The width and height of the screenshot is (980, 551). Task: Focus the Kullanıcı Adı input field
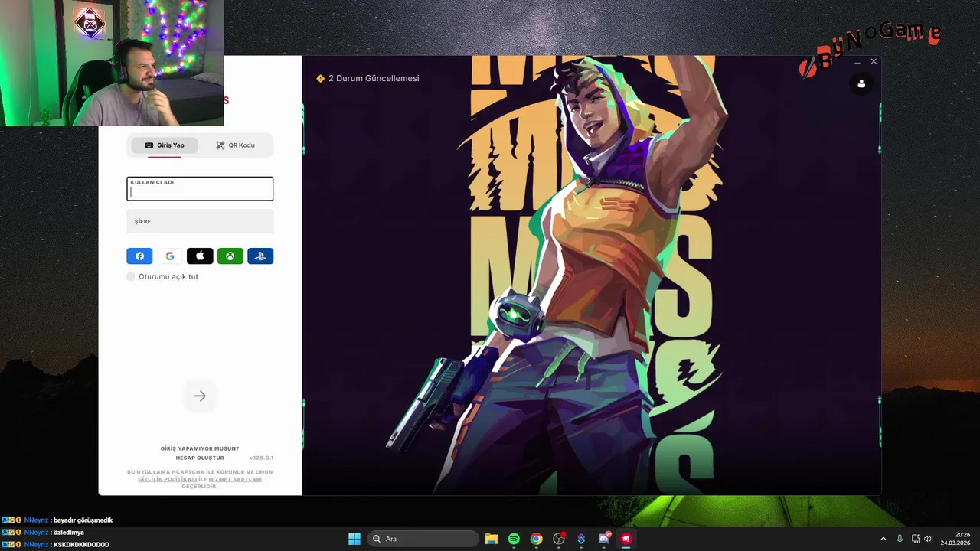(x=200, y=189)
